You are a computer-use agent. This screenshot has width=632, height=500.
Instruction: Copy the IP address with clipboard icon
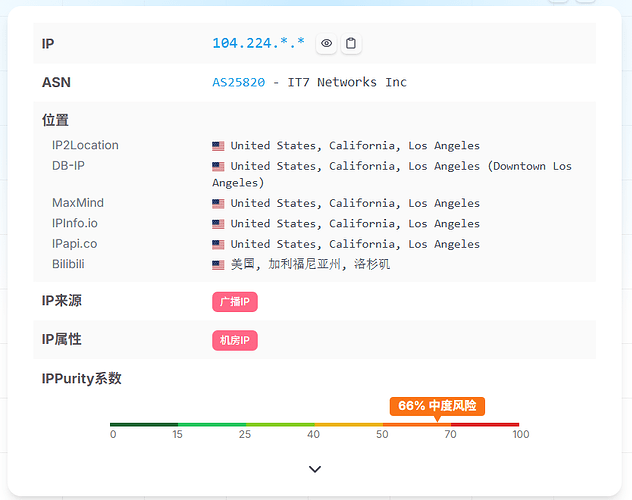[351, 44]
